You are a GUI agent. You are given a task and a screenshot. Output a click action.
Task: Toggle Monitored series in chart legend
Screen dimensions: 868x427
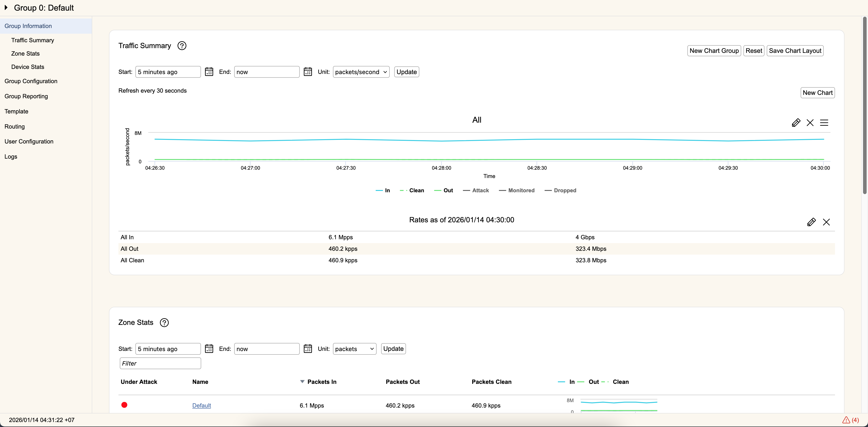point(517,190)
